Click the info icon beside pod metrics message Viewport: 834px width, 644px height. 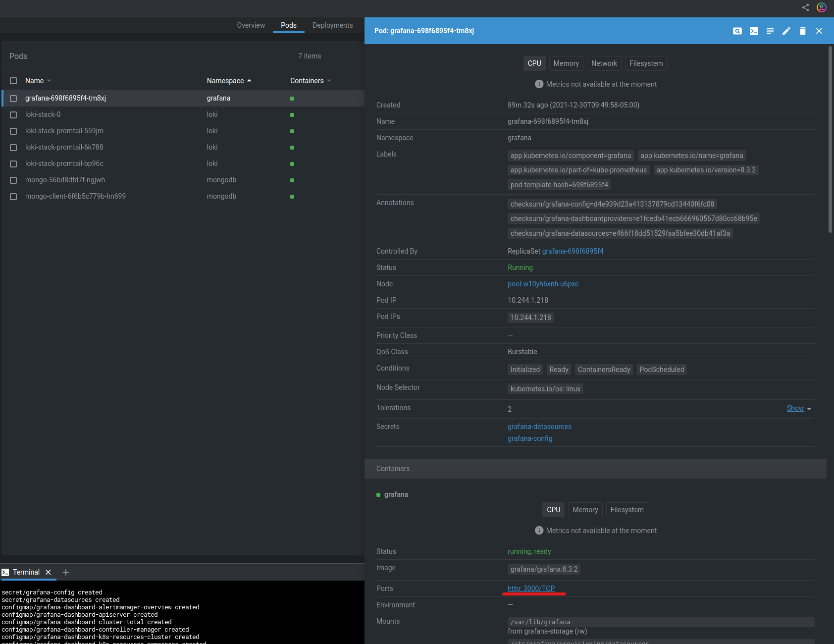point(539,84)
